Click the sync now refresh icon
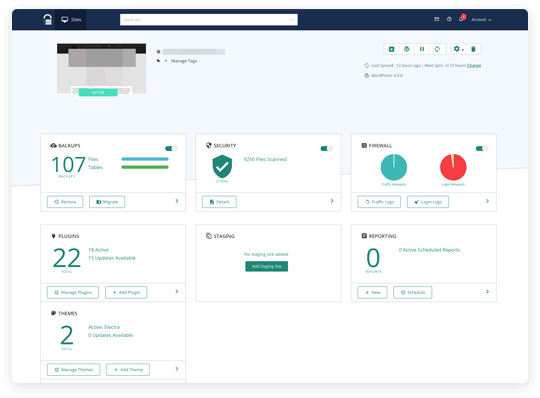The width and height of the screenshot is (540, 398). point(437,49)
